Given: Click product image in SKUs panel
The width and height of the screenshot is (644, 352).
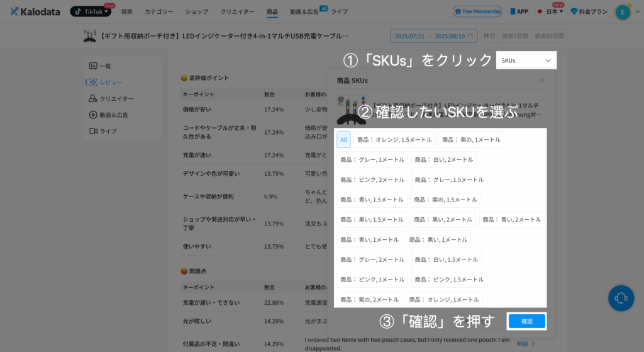Looking at the screenshot, I should 351,110.
